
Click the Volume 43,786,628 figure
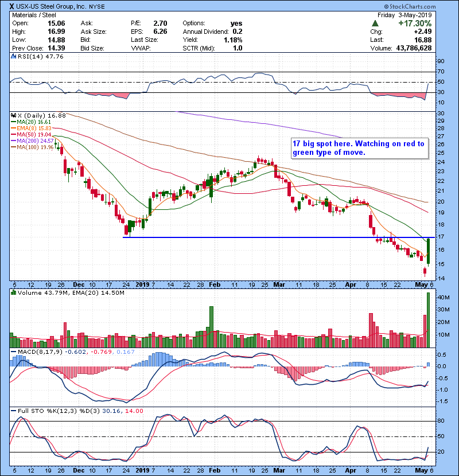pyautogui.click(x=414, y=48)
